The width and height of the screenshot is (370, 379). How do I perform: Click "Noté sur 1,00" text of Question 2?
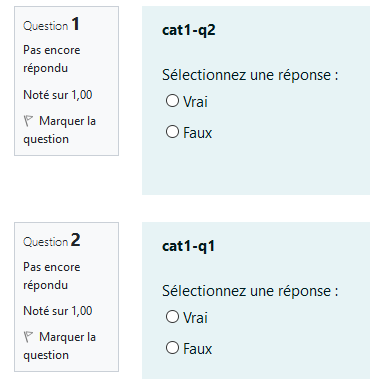pyautogui.click(x=58, y=311)
